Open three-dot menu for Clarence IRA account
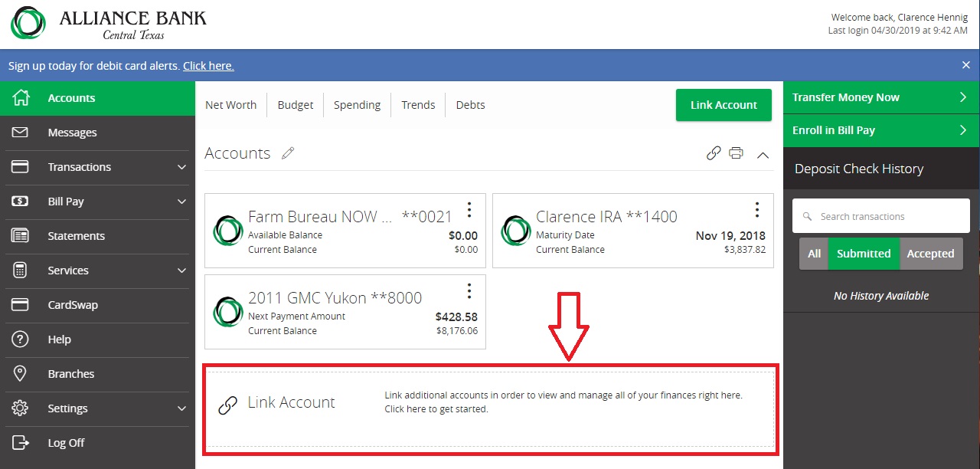Screen dimensions: 980x469 756,209
